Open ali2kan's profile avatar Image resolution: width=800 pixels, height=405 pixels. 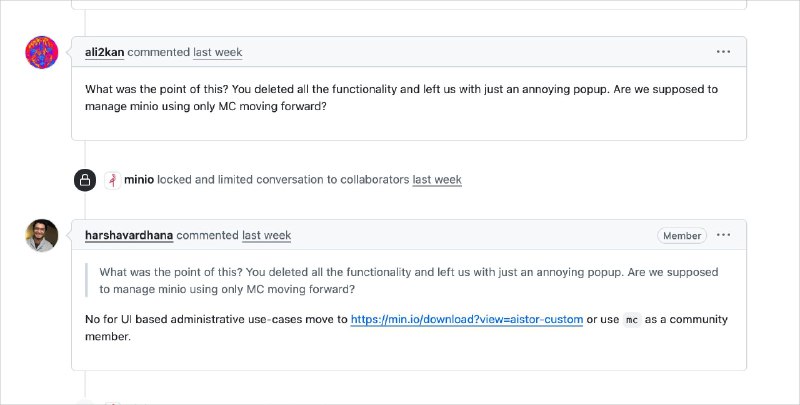coord(41,52)
